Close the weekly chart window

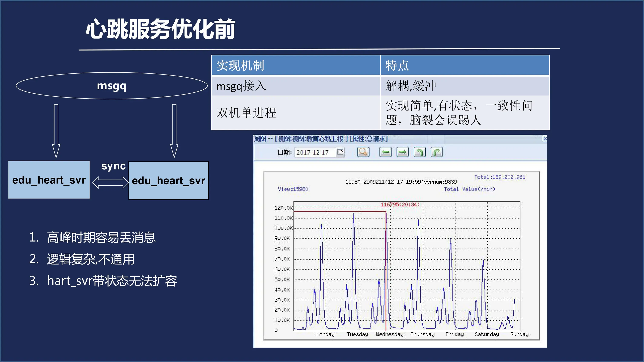(545, 138)
